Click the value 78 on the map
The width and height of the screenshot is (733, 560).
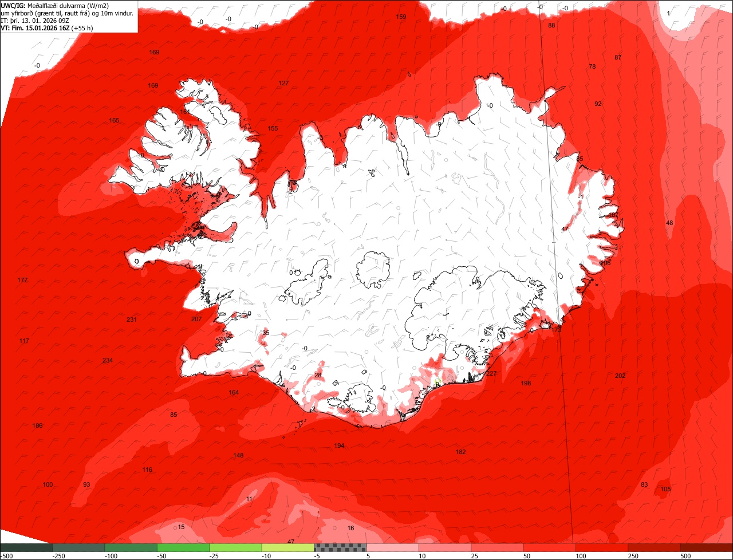(592, 66)
